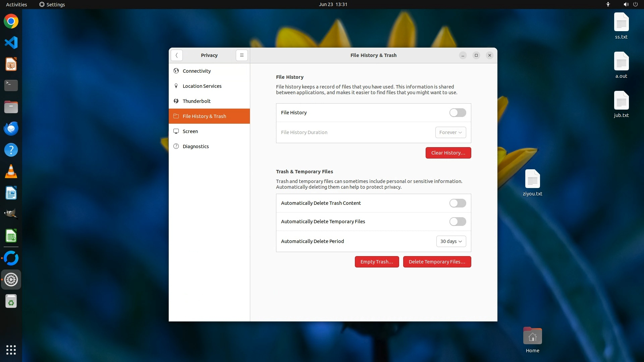Open the hamburger menu in Privacy header
Image resolution: width=644 pixels, height=362 pixels.
coord(241,55)
